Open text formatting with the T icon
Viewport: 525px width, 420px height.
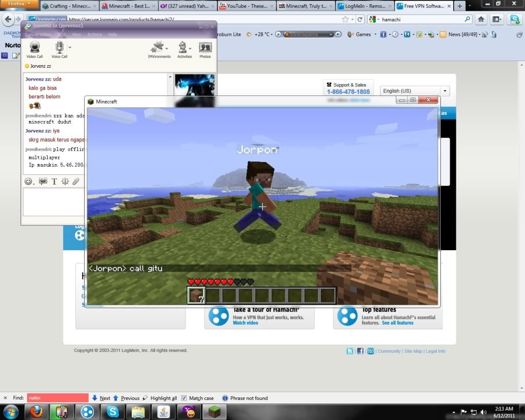pyautogui.click(x=54, y=181)
